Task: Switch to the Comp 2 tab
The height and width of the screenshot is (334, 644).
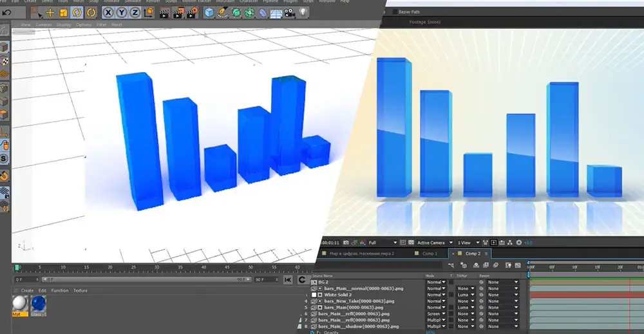Action: [x=473, y=254]
